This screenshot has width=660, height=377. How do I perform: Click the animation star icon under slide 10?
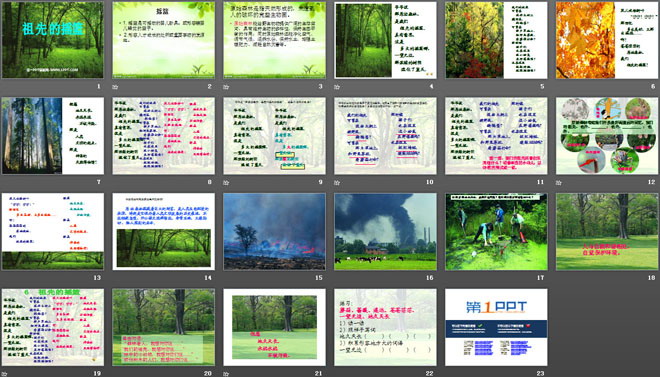click(x=337, y=183)
